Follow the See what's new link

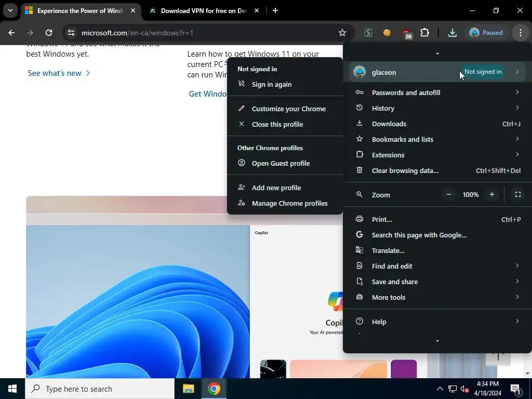pyautogui.click(x=59, y=73)
